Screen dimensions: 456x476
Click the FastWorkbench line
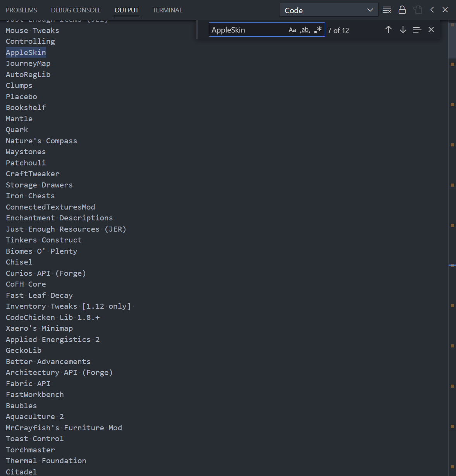[35, 395]
